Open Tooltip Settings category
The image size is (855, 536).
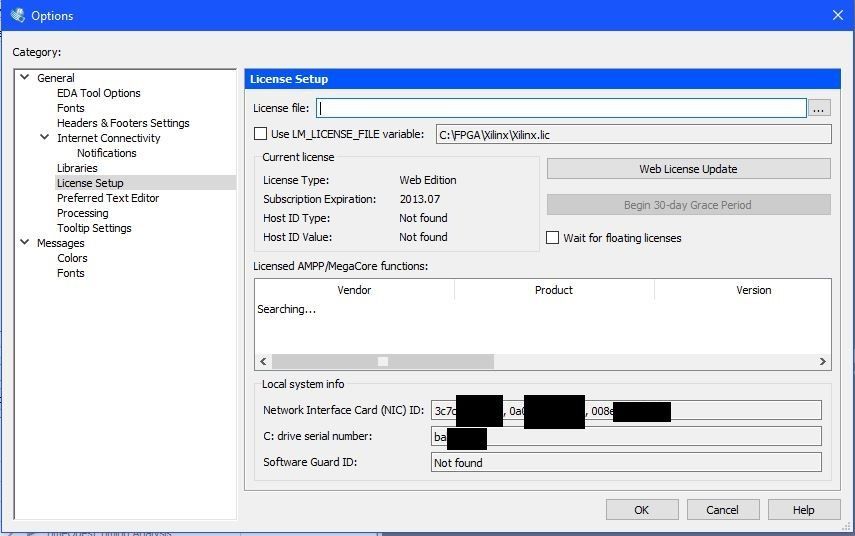[x=94, y=228]
